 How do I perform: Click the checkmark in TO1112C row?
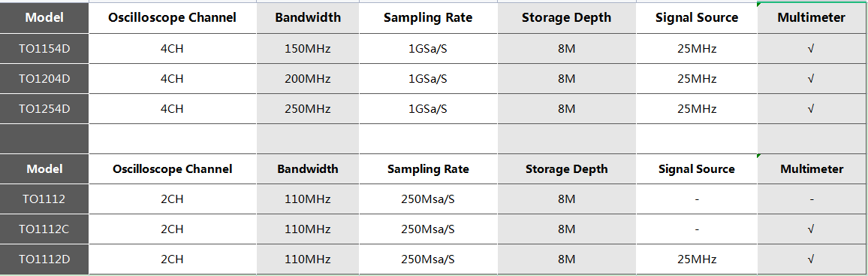point(812,229)
